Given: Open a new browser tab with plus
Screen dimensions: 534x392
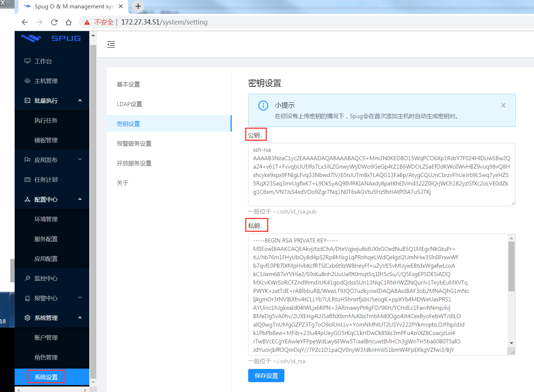Looking at the screenshot, I should (138, 6).
